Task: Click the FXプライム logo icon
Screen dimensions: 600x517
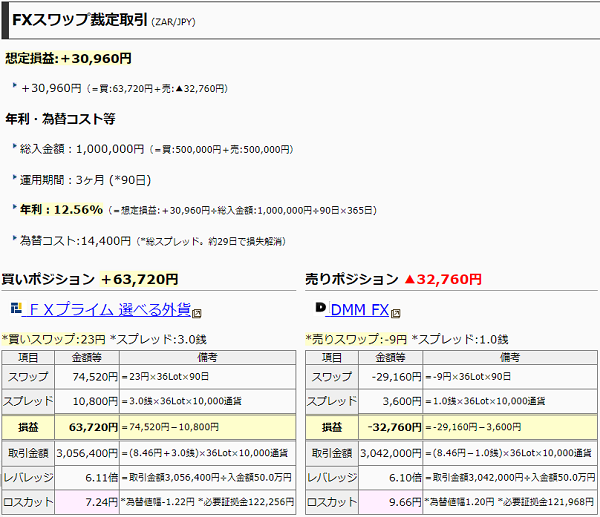Action: tap(16, 308)
